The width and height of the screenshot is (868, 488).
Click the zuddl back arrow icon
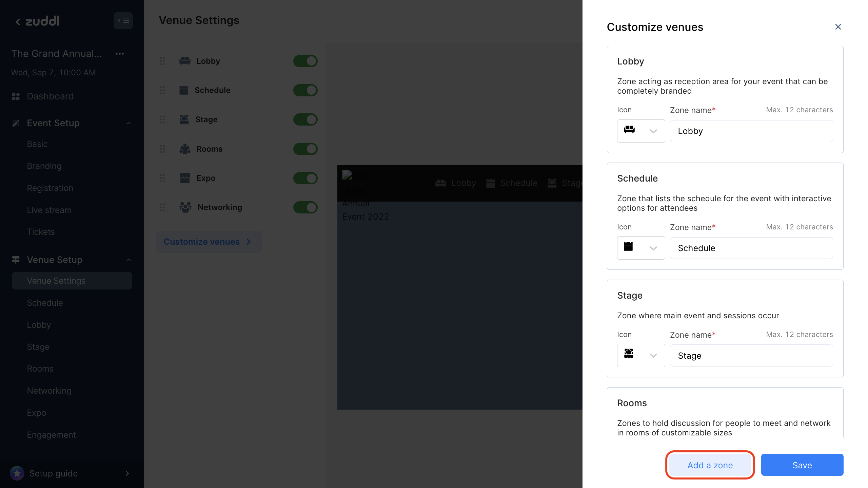pos(18,22)
